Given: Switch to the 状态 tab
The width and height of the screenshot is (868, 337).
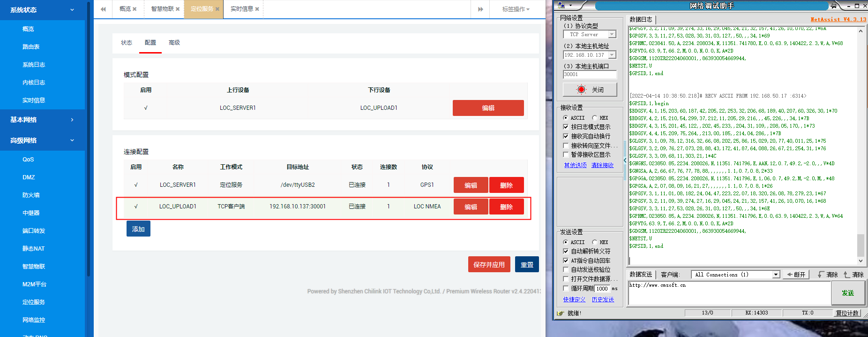Looking at the screenshot, I should (x=127, y=43).
